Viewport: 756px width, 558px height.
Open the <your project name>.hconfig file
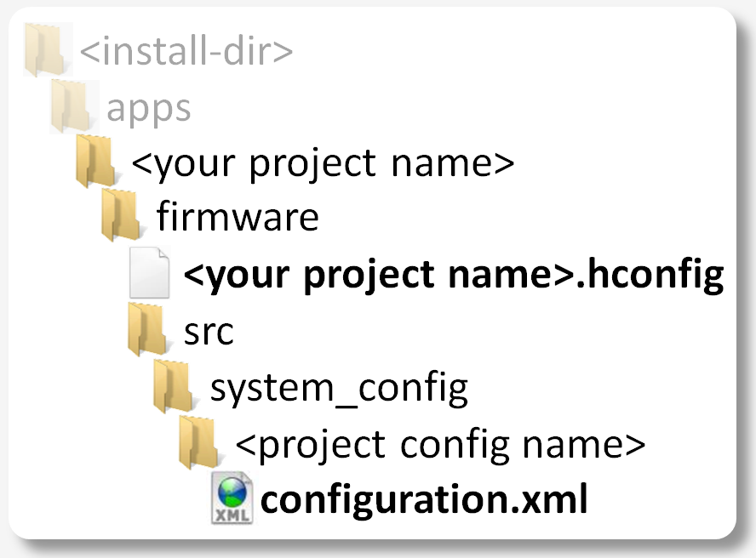point(454,274)
